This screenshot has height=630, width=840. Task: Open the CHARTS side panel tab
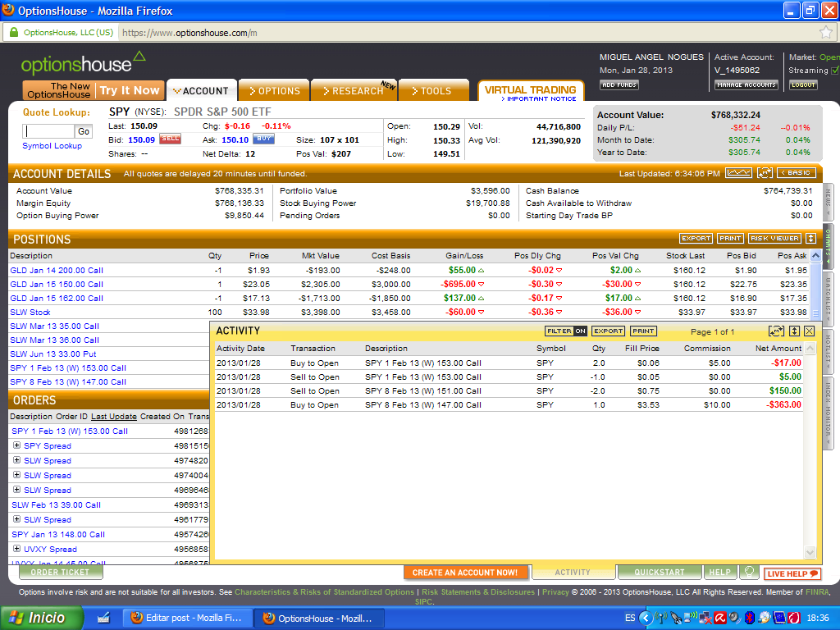click(828, 245)
